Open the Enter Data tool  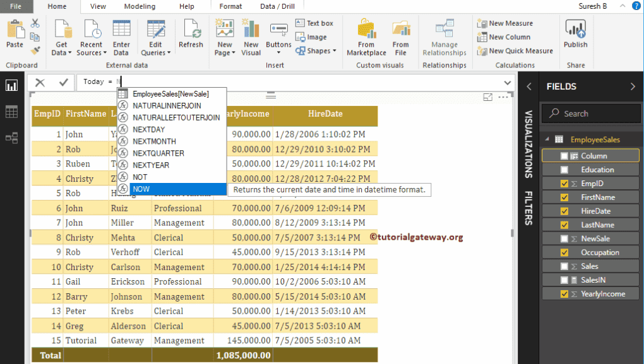click(x=121, y=38)
